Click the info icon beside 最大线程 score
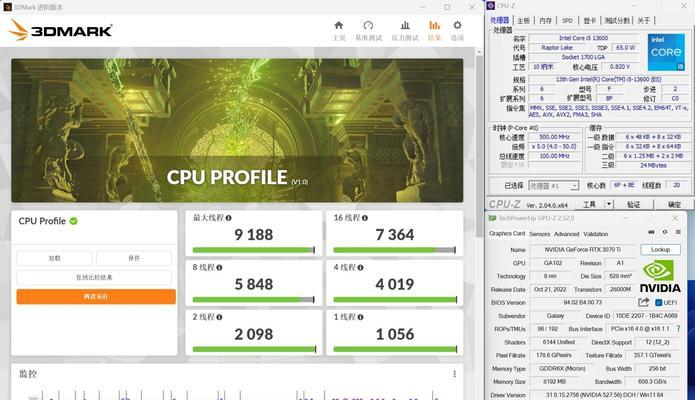The image size is (695, 400). [229, 218]
